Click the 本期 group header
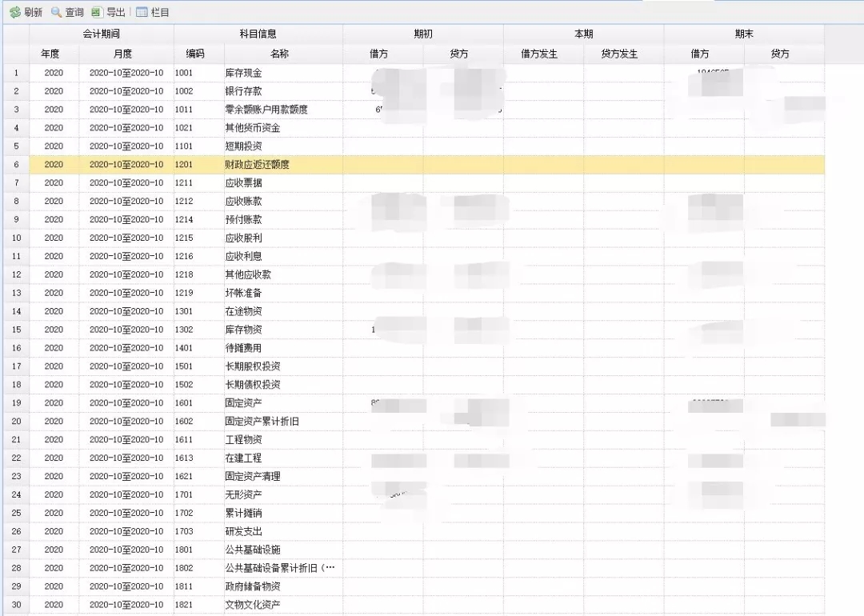Screen dimensions: 864x616 coord(583,34)
